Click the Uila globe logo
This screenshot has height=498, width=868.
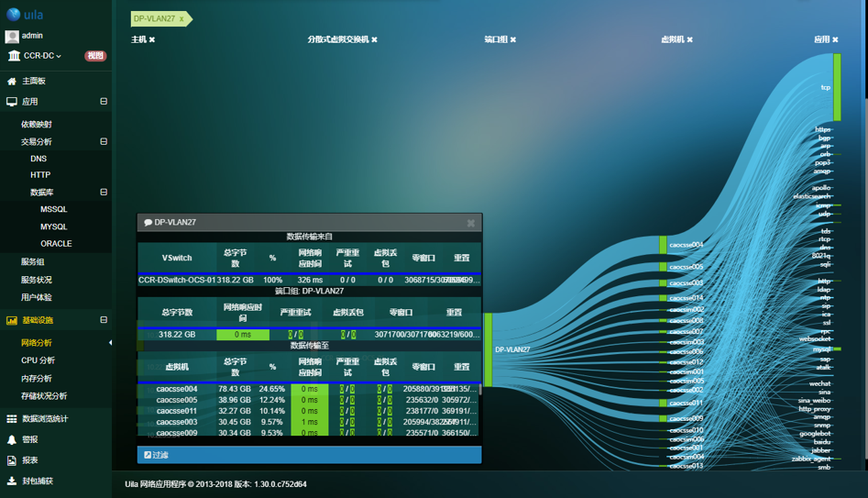coord(13,14)
